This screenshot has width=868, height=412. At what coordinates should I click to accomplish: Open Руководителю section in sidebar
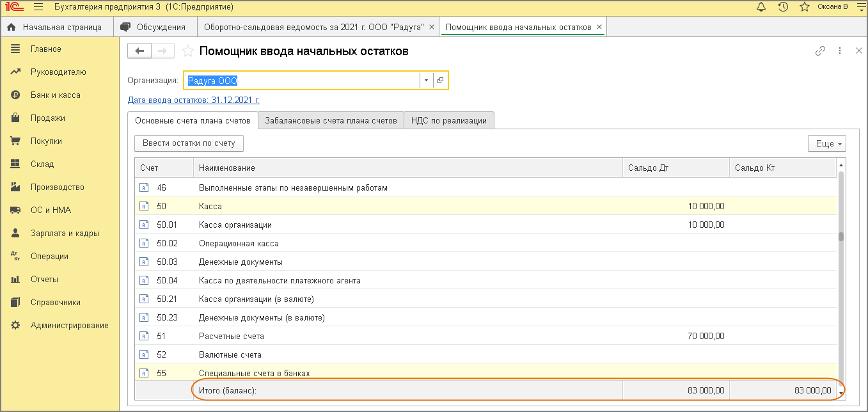[x=59, y=72]
